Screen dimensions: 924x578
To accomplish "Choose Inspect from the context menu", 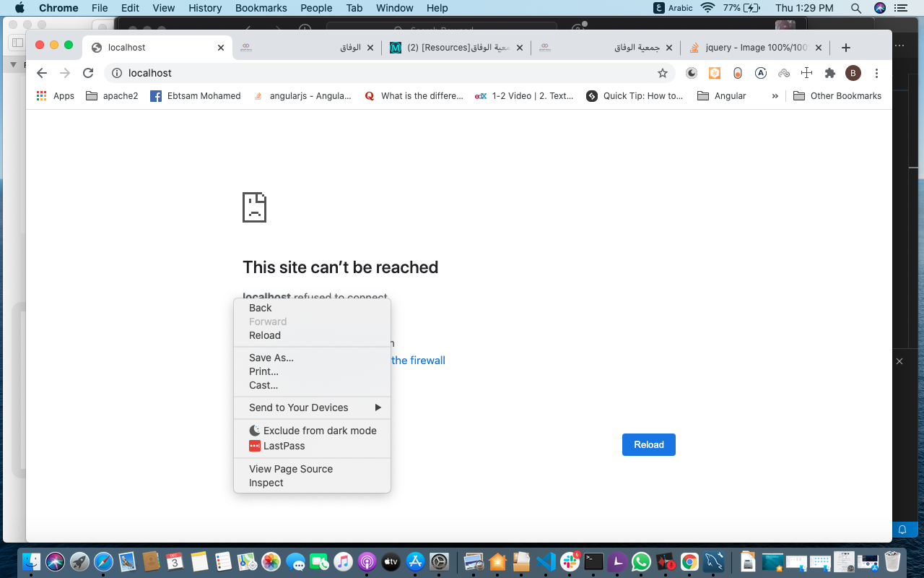I will pos(266,483).
